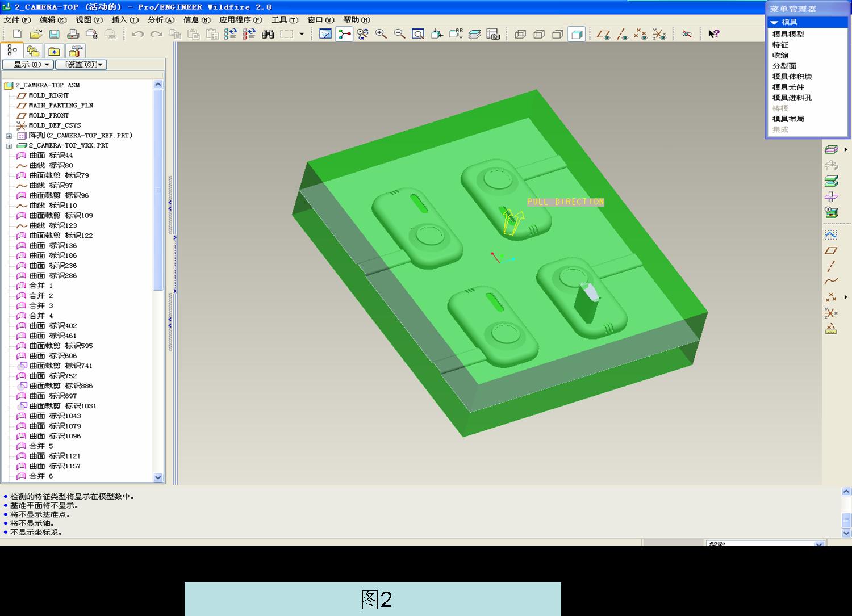This screenshot has height=616, width=852.
Task: Click the reorient view icon
Action: click(x=437, y=34)
